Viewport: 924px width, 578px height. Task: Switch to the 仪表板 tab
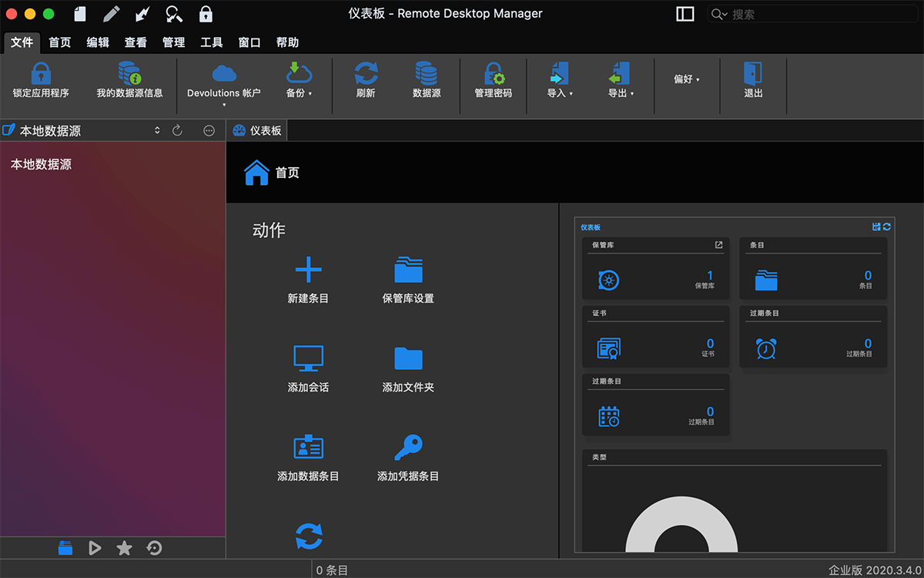257,131
